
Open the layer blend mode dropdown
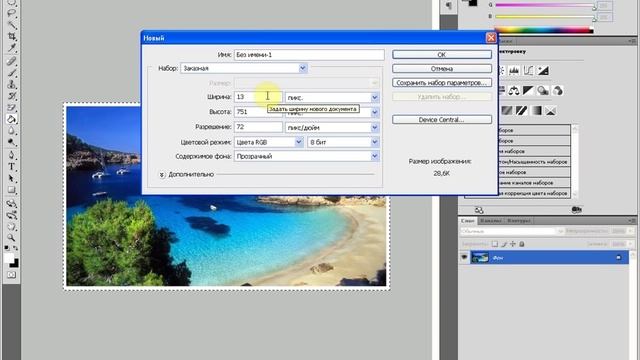coord(512,231)
